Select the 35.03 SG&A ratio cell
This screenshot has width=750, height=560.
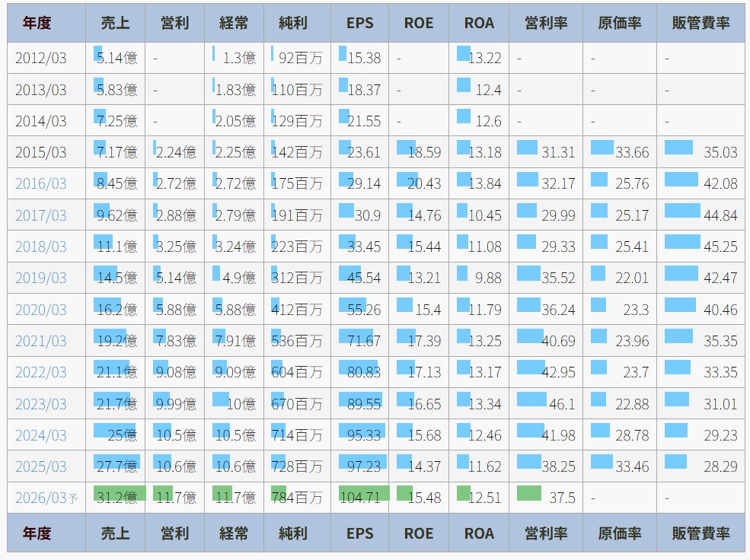tap(701, 152)
